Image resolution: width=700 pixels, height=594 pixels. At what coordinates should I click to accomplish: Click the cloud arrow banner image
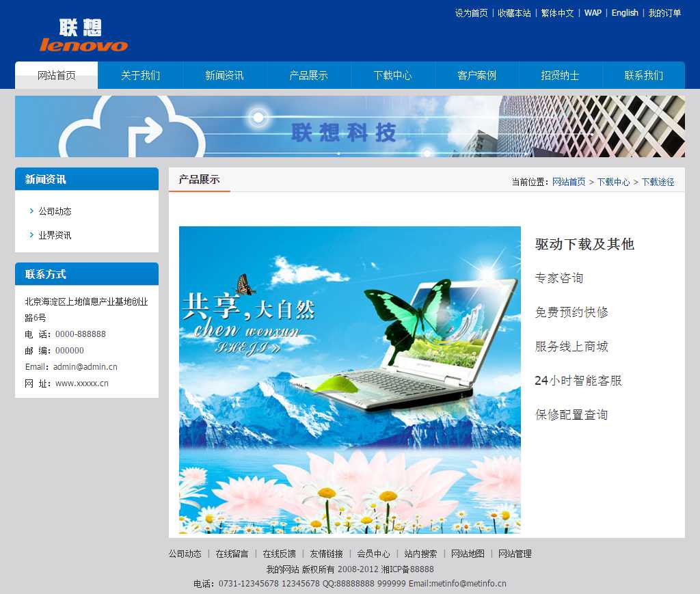349,126
